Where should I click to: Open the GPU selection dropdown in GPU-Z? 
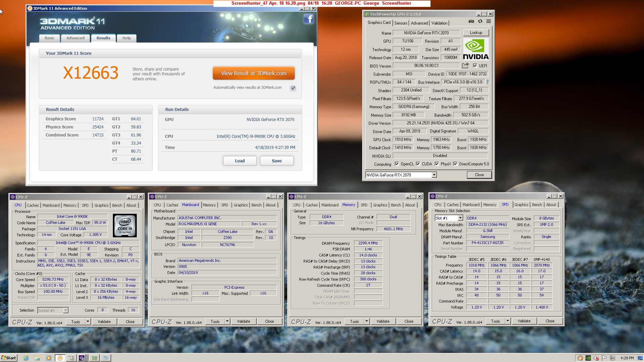coord(434,175)
